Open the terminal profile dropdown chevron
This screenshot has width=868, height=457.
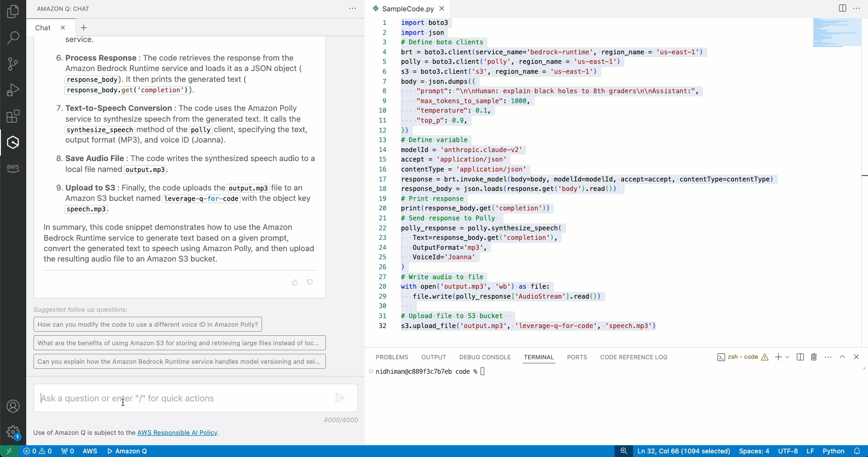788,357
